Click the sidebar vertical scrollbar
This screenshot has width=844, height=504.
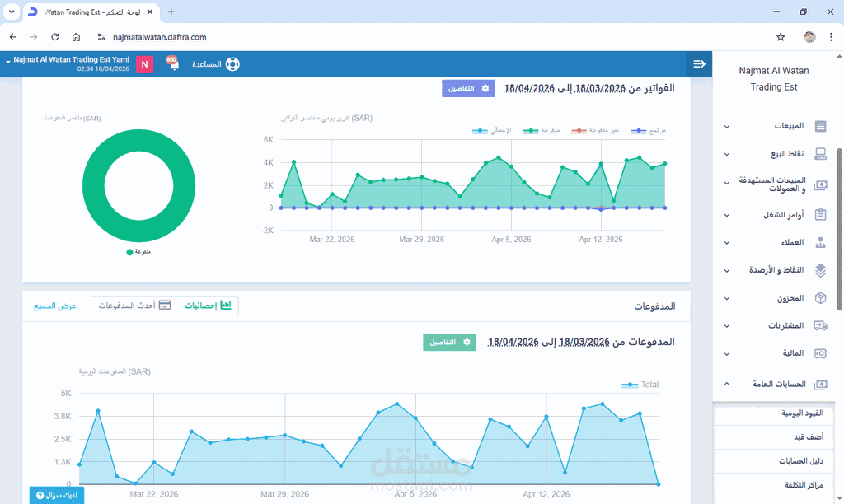click(839, 230)
